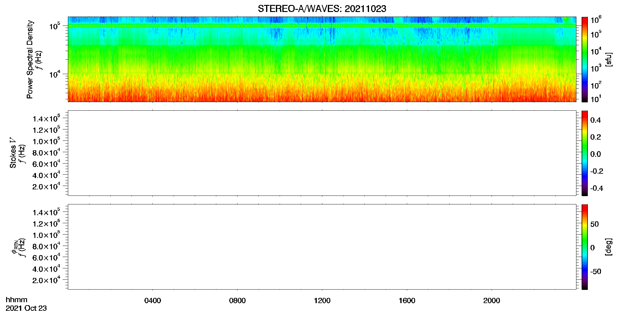Screen dimensions: 644x332
Task: Select the 1600 time axis label
Action: (x=407, y=301)
